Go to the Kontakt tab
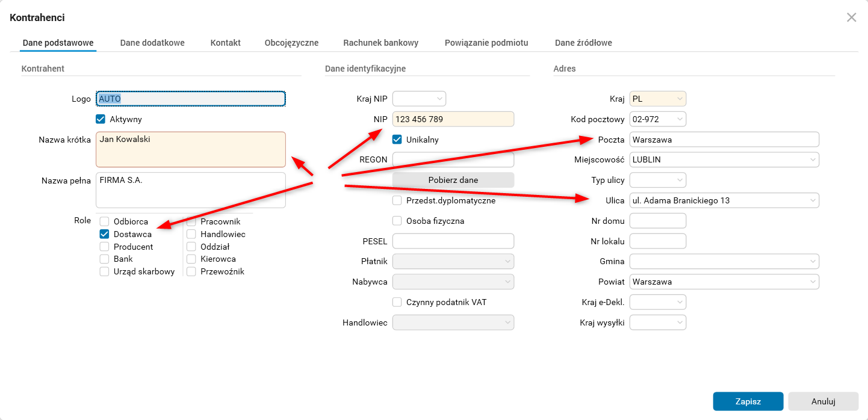This screenshot has height=420, width=868. click(226, 43)
